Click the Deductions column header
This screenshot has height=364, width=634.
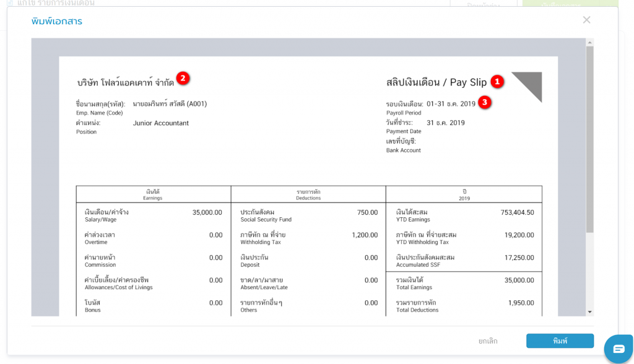[308, 194]
